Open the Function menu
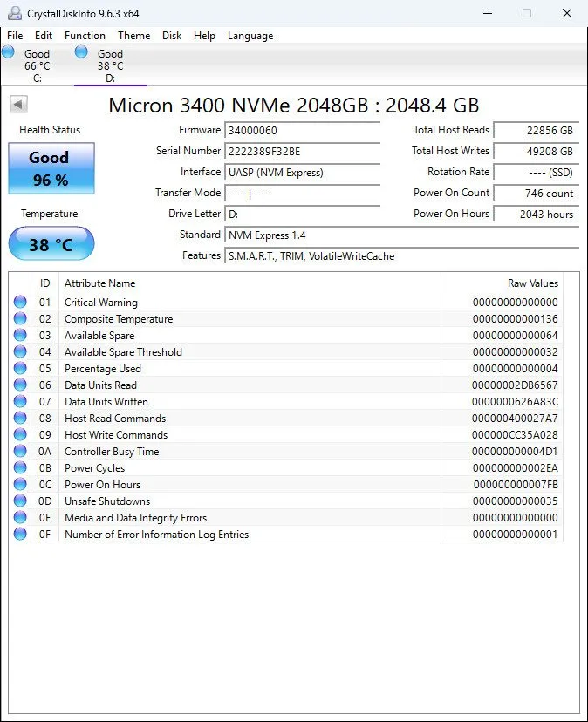The image size is (588, 722). pyautogui.click(x=85, y=36)
